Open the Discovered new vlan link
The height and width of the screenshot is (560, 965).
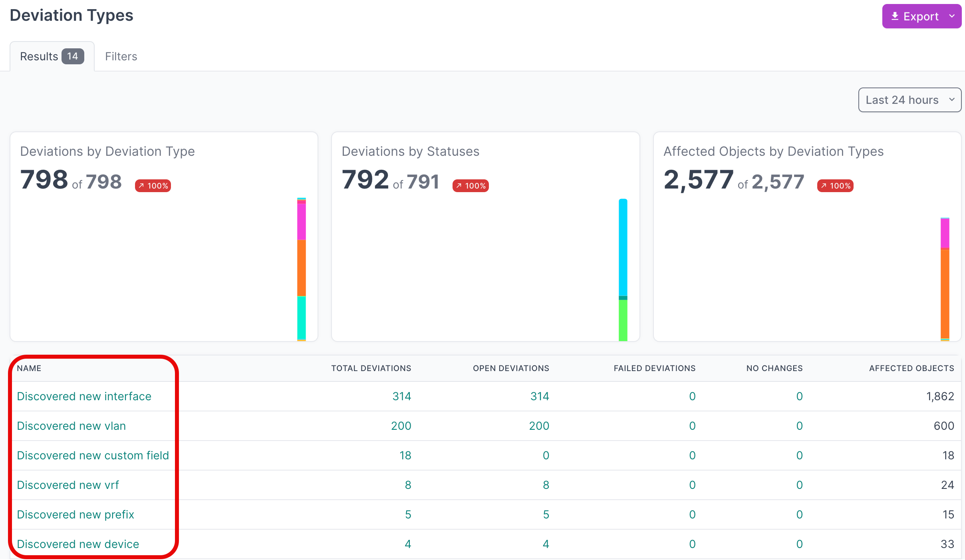coord(71,426)
